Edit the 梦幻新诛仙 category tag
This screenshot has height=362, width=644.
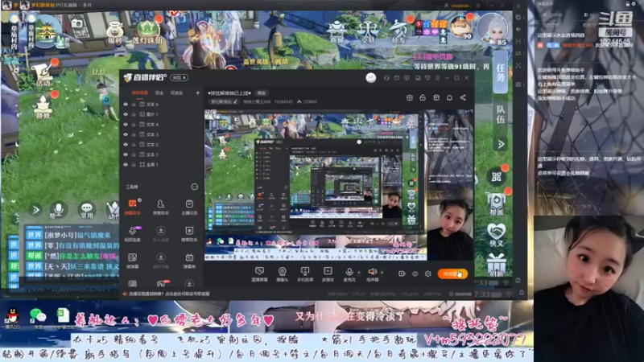point(224,101)
